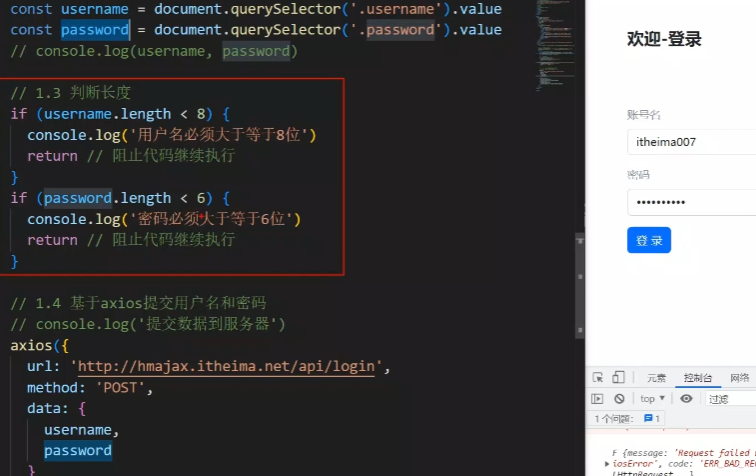Click the blue 登录 button

point(649,240)
